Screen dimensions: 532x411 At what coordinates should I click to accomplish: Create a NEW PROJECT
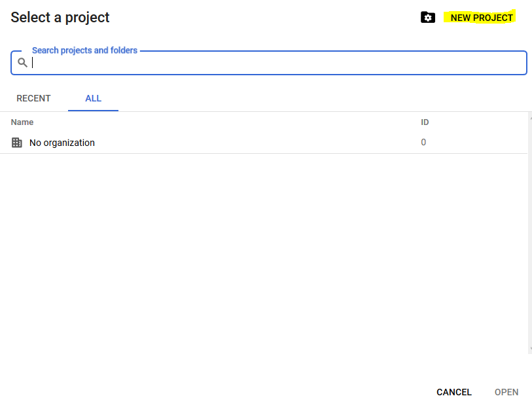(481, 18)
